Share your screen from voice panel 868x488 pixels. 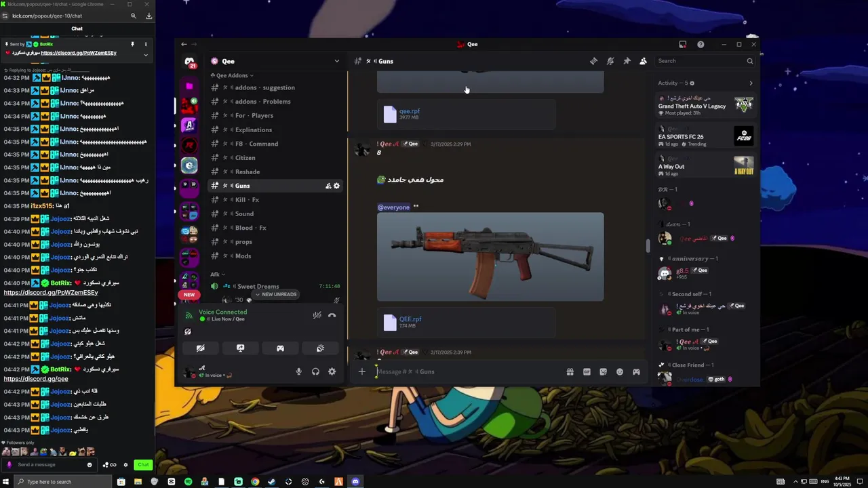pos(240,348)
